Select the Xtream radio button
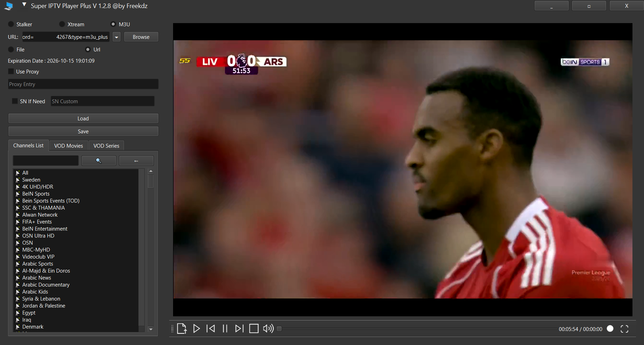 point(62,24)
